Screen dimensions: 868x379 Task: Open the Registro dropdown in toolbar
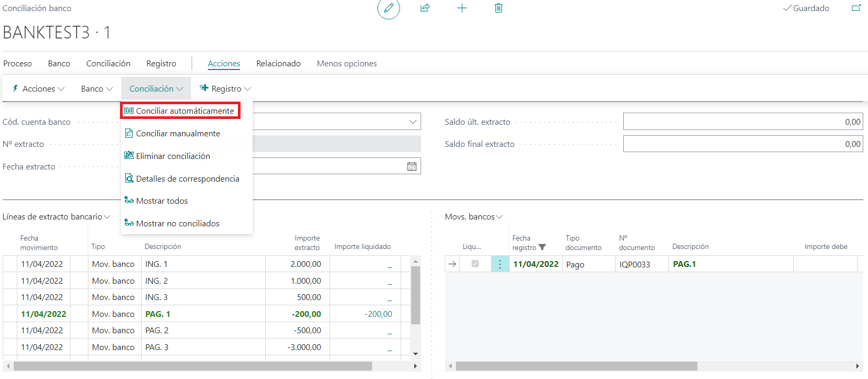(225, 89)
